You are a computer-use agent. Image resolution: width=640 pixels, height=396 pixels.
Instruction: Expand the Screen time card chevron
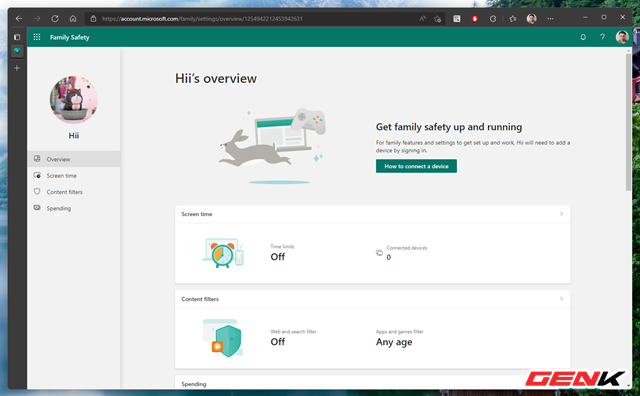[561, 214]
